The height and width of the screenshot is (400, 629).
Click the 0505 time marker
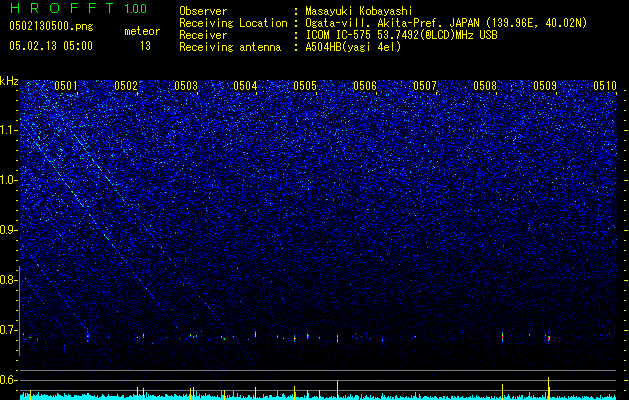pyautogui.click(x=305, y=86)
